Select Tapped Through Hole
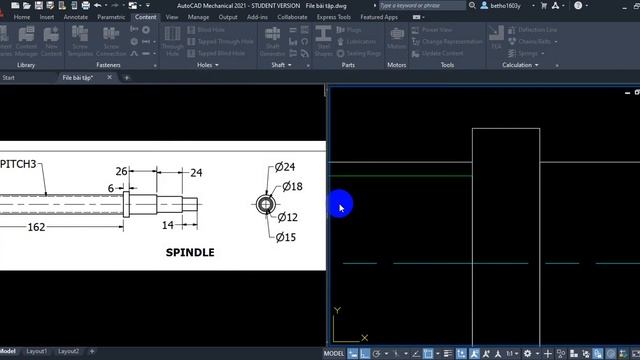The width and height of the screenshot is (640, 360). (220, 42)
